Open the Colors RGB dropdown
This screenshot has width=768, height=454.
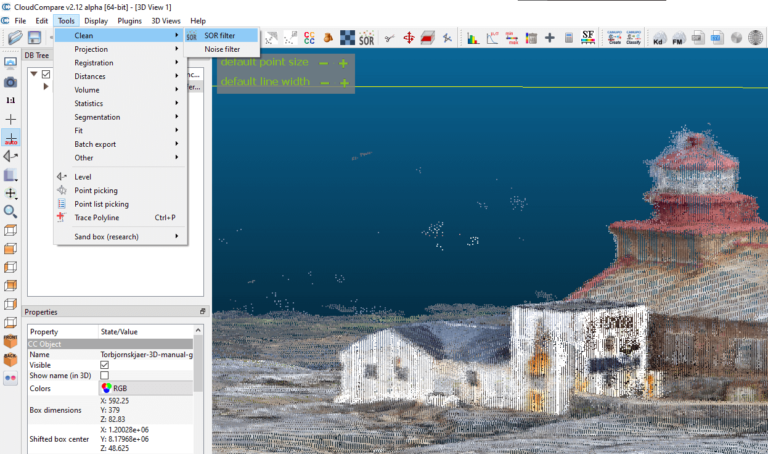pyautogui.click(x=146, y=388)
